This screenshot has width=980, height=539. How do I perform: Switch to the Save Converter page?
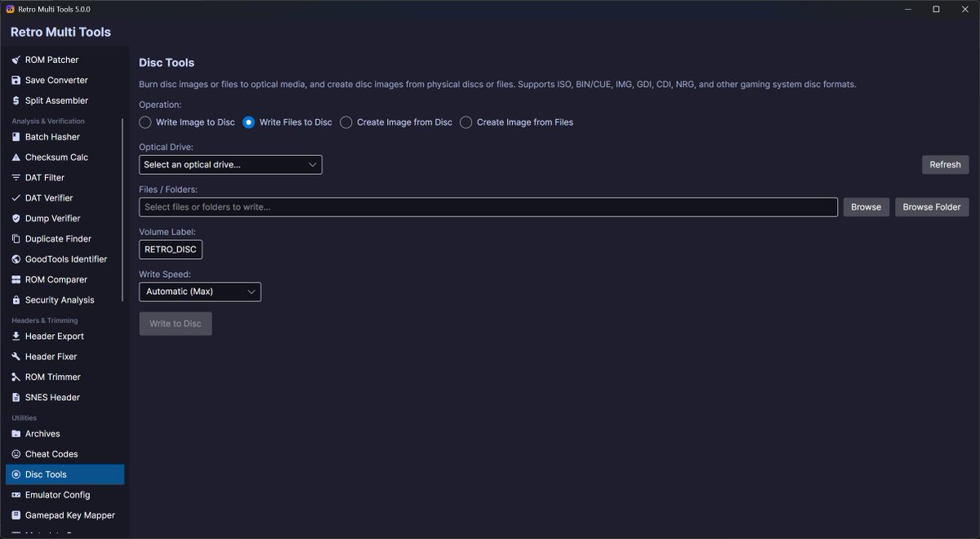click(65, 80)
